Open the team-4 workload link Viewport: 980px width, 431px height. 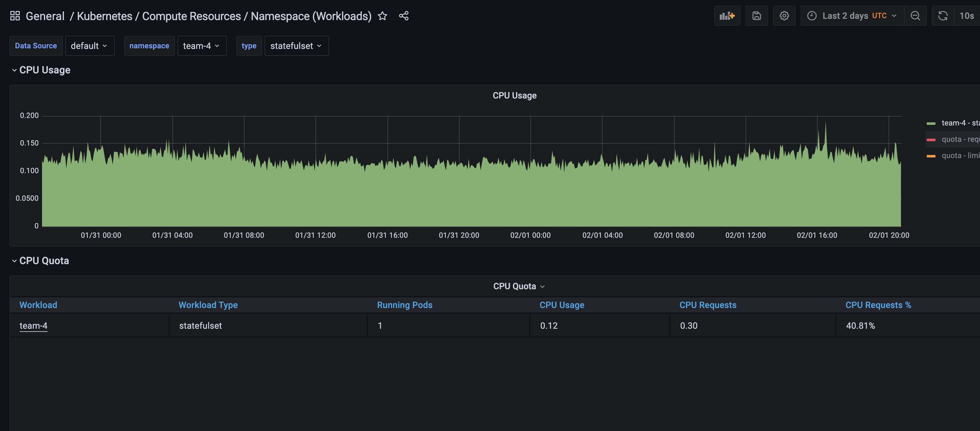tap(34, 326)
